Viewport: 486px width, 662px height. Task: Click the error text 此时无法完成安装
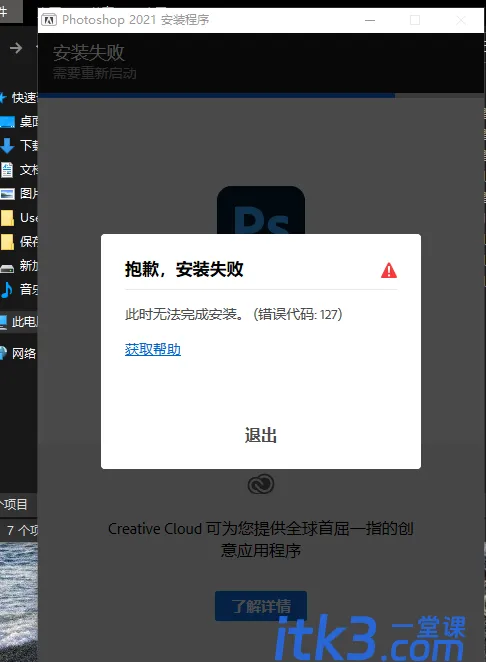[x=184, y=314]
